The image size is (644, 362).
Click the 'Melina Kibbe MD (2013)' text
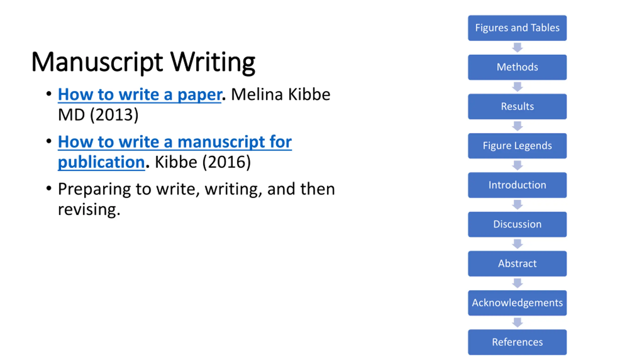pos(194,105)
